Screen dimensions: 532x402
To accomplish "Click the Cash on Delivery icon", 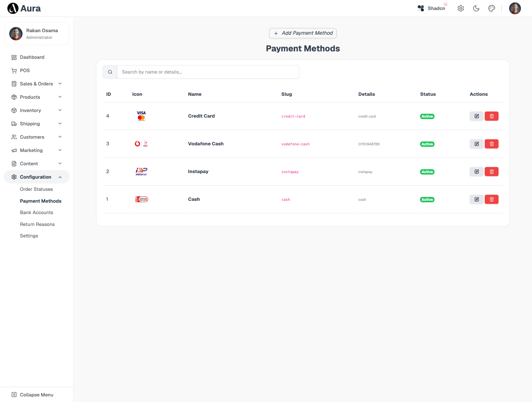I will point(141,199).
